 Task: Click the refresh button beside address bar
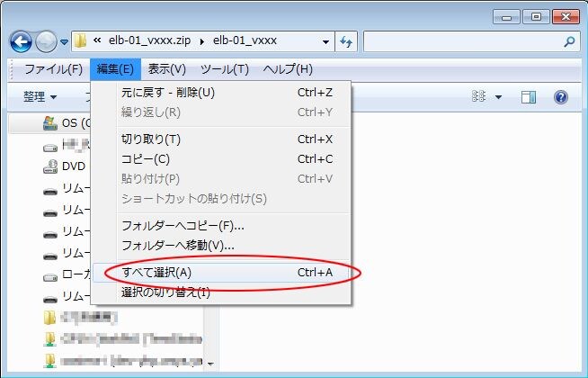tap(347, 41)
